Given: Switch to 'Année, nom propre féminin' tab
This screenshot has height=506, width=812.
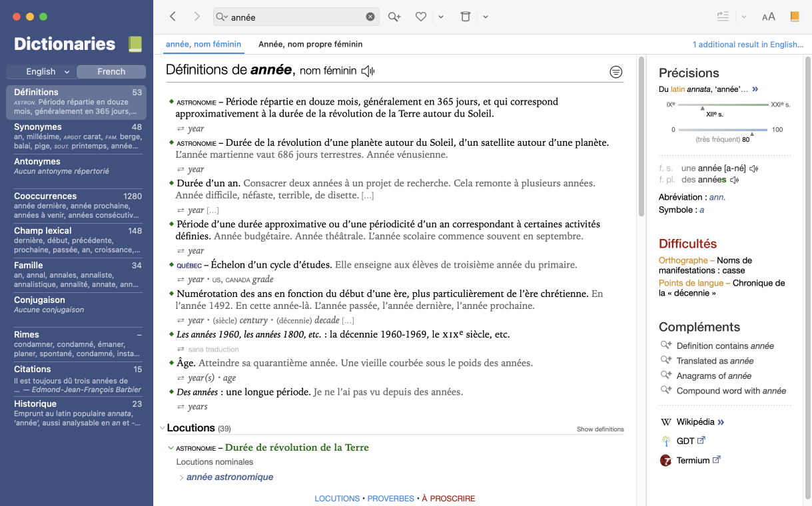Looking at the screenshot, I should pyautogui.click(x=310, y=45).
